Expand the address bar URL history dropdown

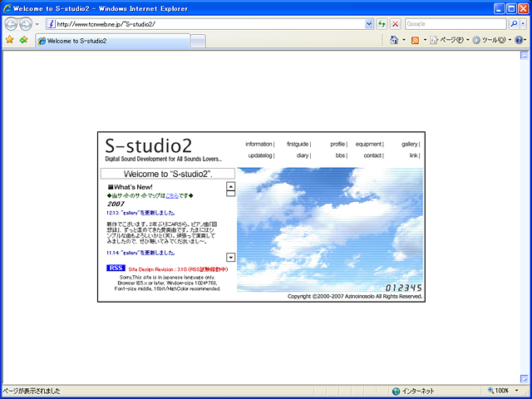[371, 24]
